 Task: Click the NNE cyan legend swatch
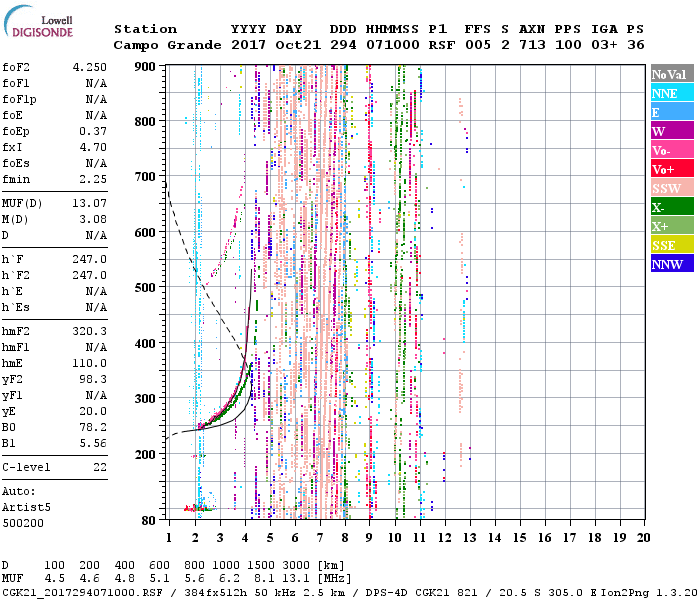point(672,93)
